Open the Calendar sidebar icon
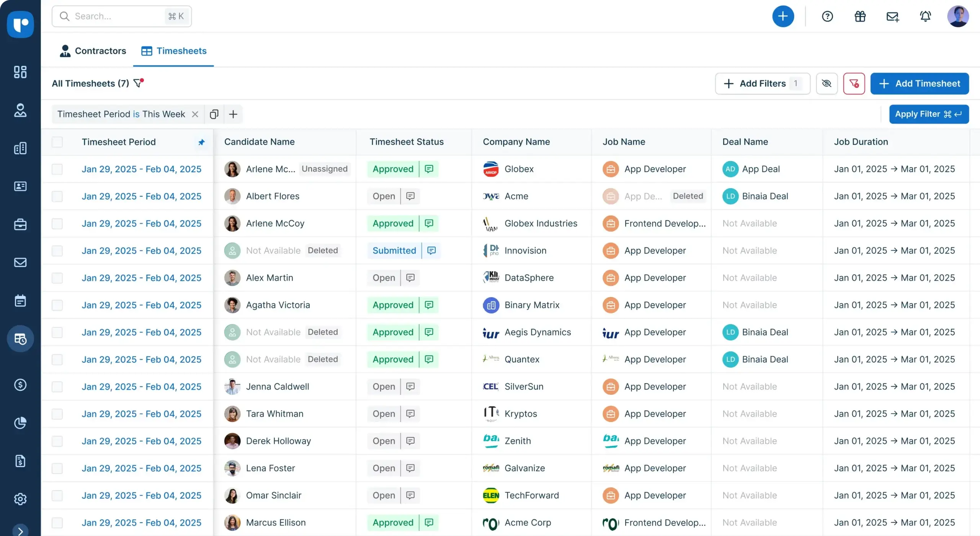This screenshot has height=536, width=980. (20, 301)
